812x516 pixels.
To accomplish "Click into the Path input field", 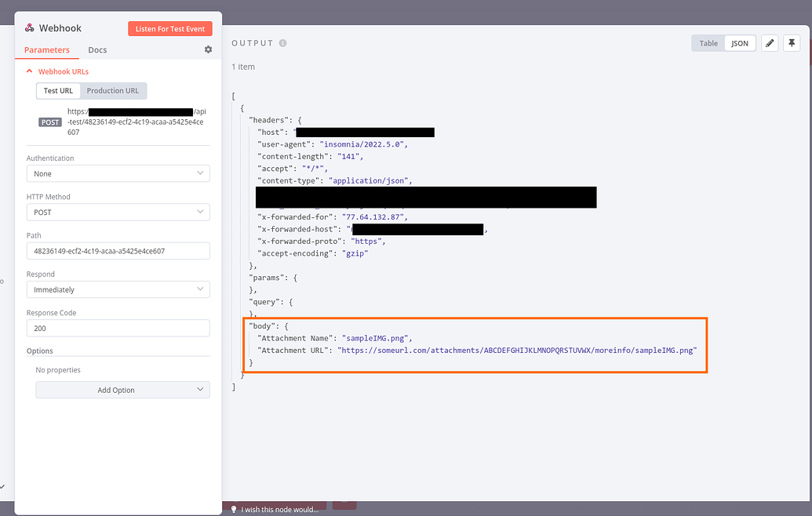I will pyautogui.click(x=118, y=251).
